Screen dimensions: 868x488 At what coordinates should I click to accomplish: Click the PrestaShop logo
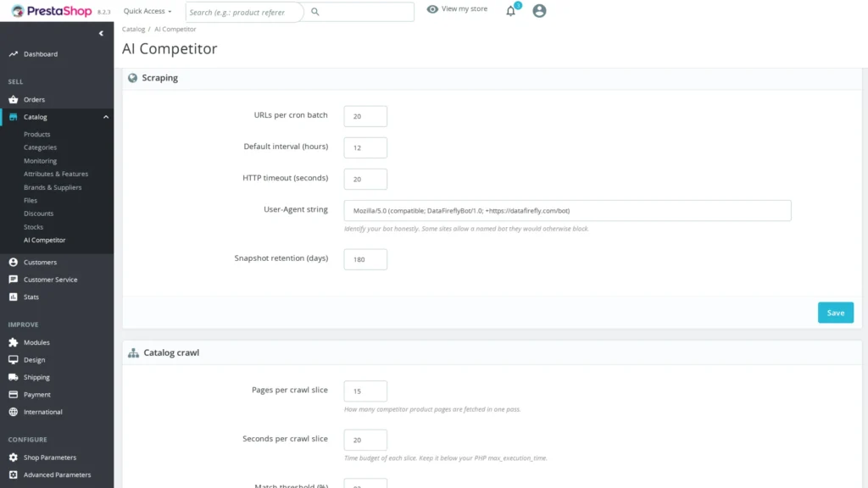[x=52, y=11]
